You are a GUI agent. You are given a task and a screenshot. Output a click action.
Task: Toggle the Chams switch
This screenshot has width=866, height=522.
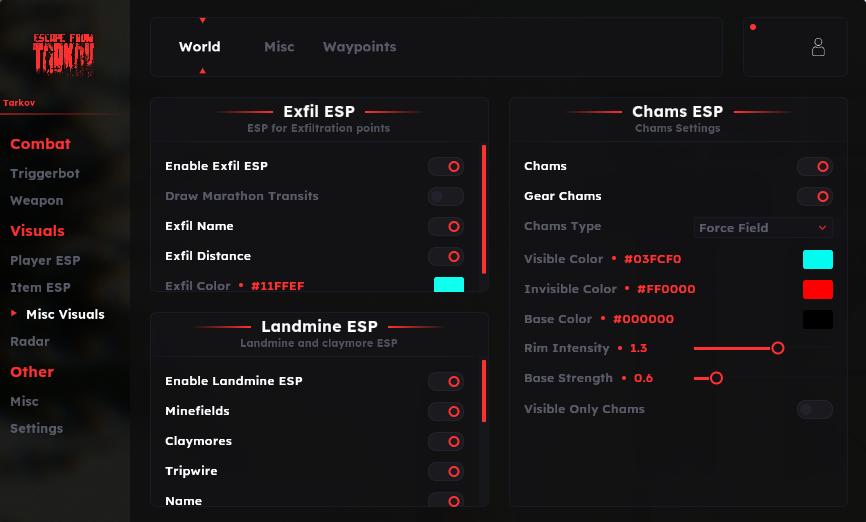(x=815, y=167)
